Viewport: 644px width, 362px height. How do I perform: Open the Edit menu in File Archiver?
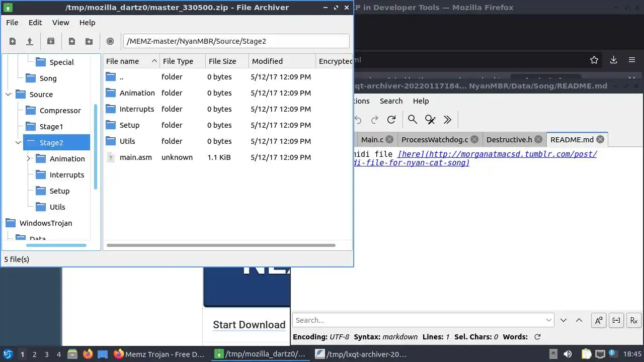tap(35, 23)
